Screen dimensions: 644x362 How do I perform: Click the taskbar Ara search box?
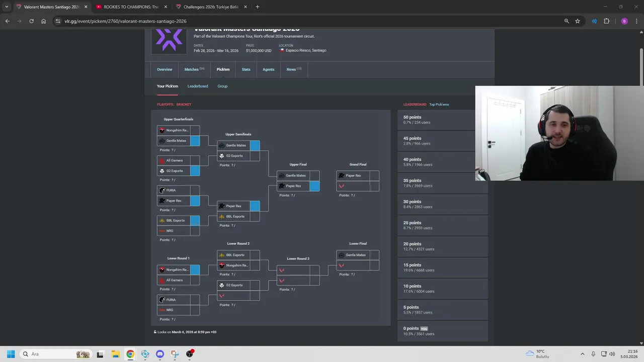click(56, 354)
